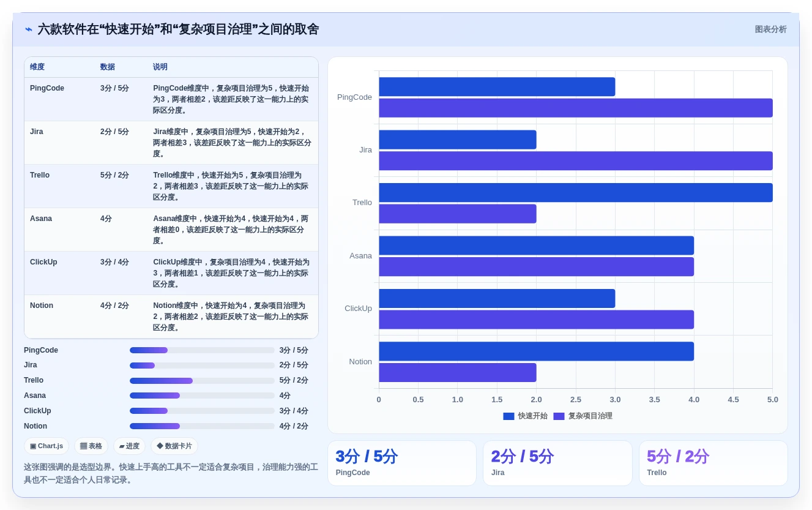
Task: Click the 2分 / 5分 cell in Jira table row
Action: (x=114, y=132)
